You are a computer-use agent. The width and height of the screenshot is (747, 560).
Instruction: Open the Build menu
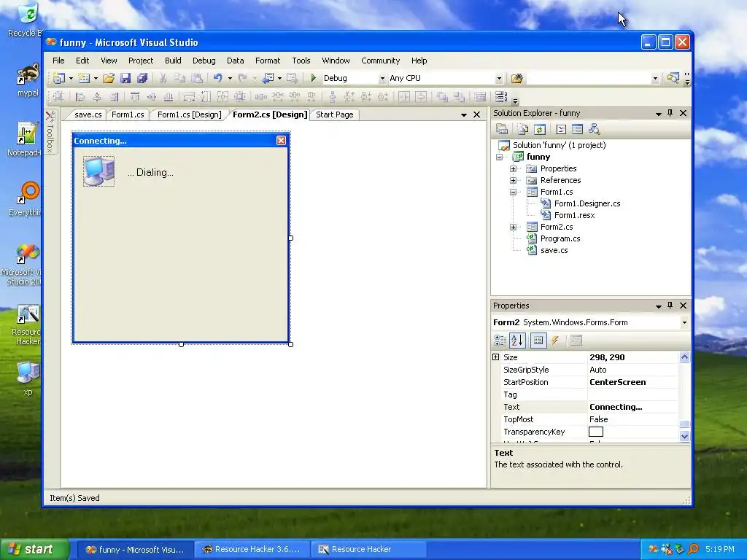(x=173, y=61)
